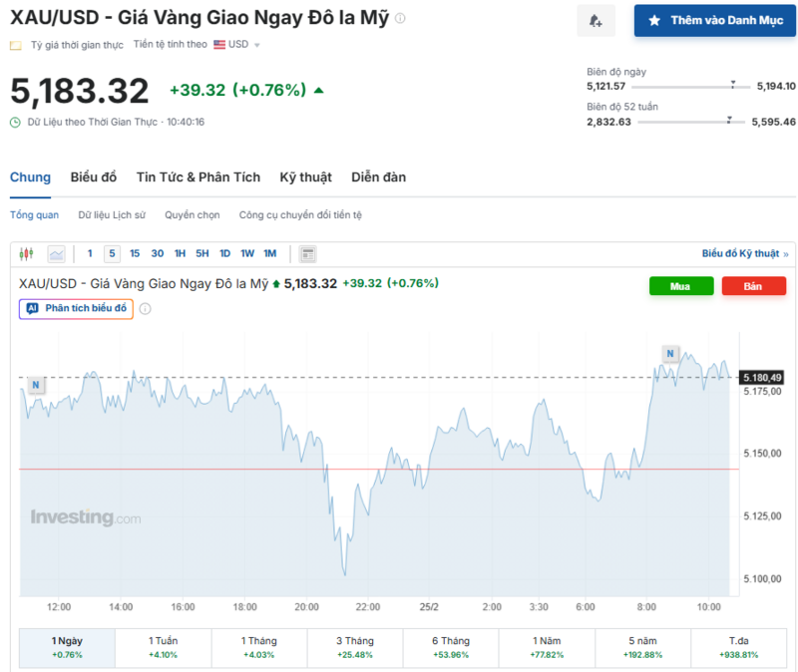The image size is (798, 672).
Task: Open the USD currency dropdown
Action: coord(245,44)
